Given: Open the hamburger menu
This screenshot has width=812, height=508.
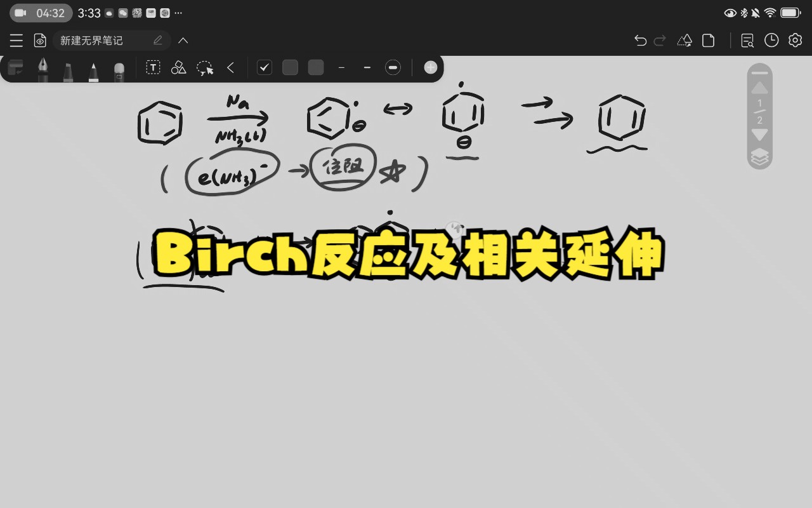Looking at the screenshot, I should (16, 41).
